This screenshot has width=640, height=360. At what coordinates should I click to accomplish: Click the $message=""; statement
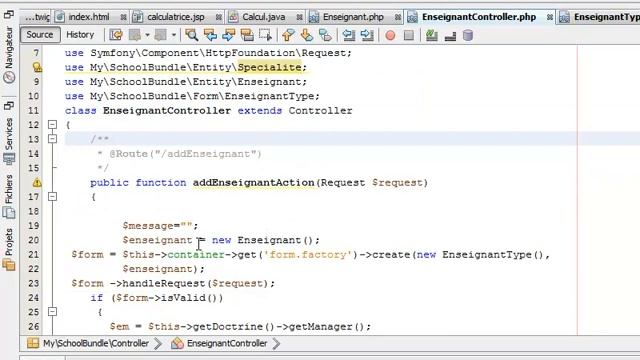(x=160, y=226)
